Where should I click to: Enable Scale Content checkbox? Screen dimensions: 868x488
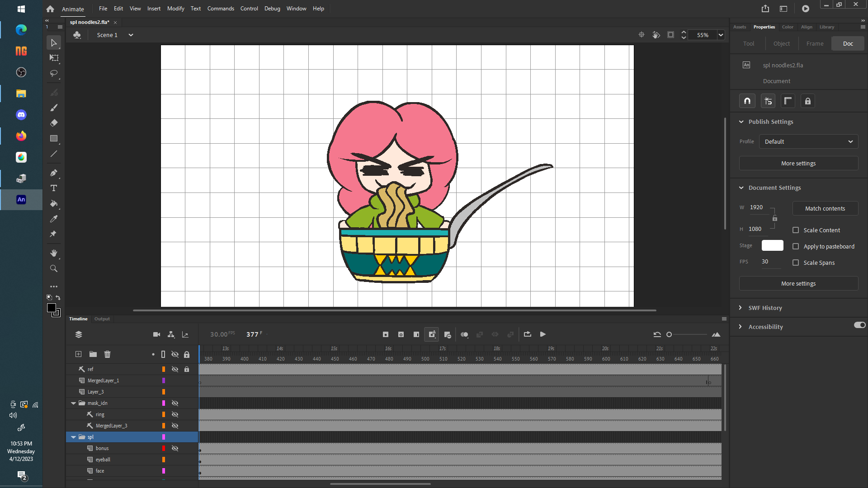[x=796, y=230]
